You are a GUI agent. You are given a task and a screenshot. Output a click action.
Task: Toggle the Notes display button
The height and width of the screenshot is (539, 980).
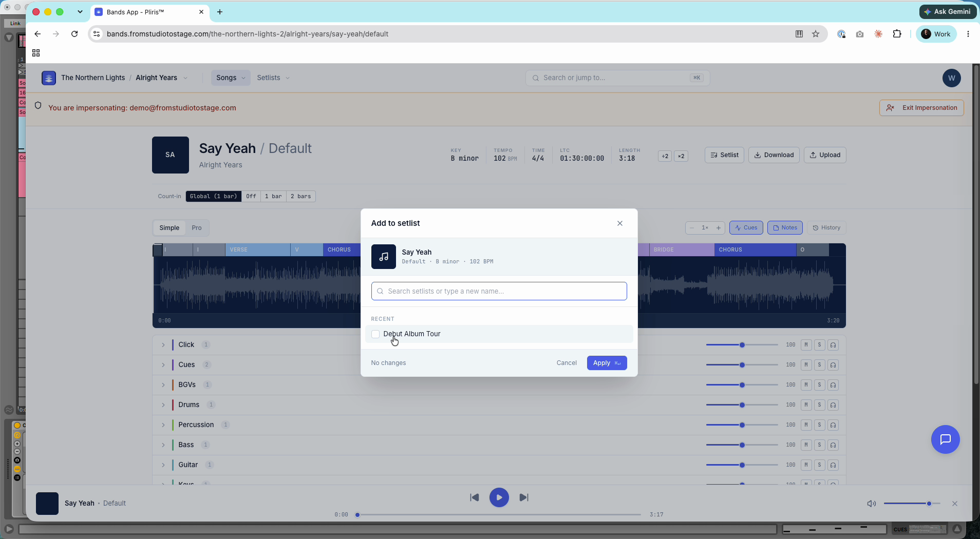(785, 228)
